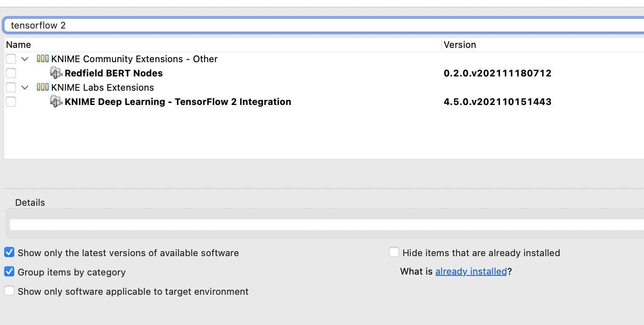Select KNIME Community Extensions - Other label

pos(135,59)
